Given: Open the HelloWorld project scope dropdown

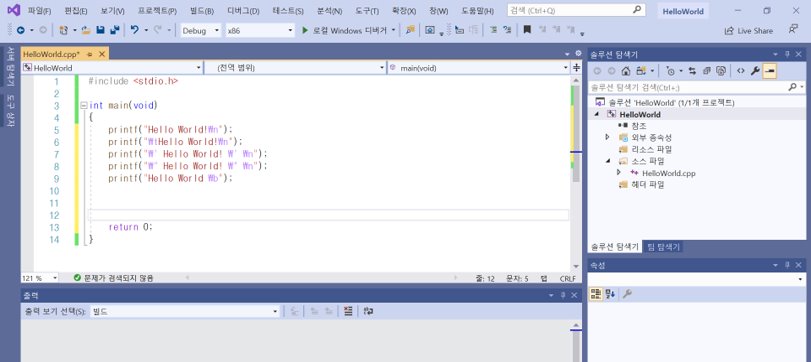Looking at the screenshot, I should pyautogui.click(x=112, y=68).
